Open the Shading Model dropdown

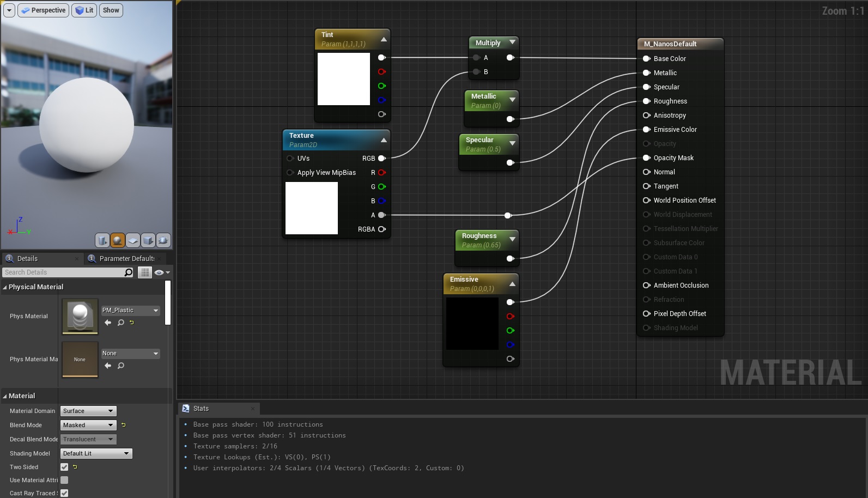tap(96, 453)
